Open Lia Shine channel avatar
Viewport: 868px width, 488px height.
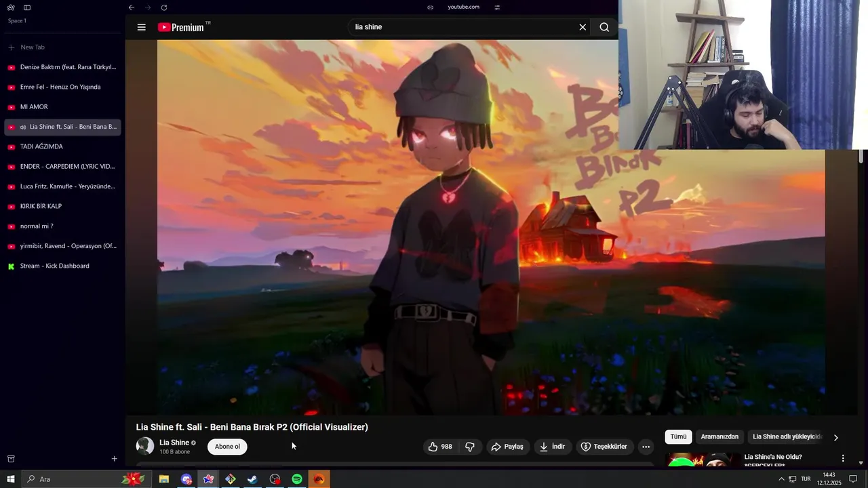tap(145, 446)
